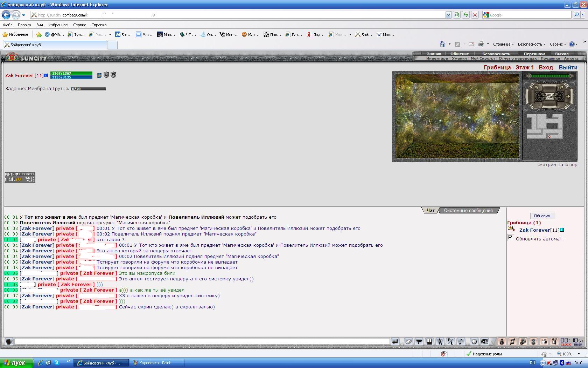This screenshot has width=588, height=368.
Task: Click the quest progress bar 0/20
Action: tap(88, 89)
